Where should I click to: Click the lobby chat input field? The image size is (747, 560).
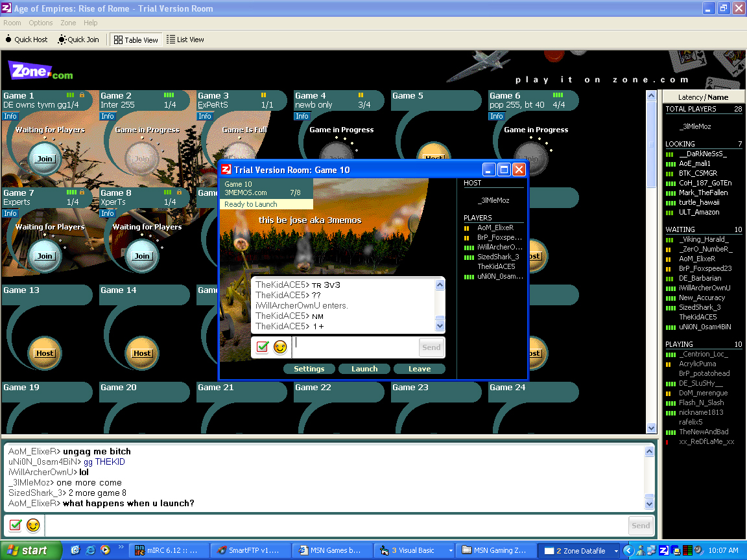tap(337, 525)
